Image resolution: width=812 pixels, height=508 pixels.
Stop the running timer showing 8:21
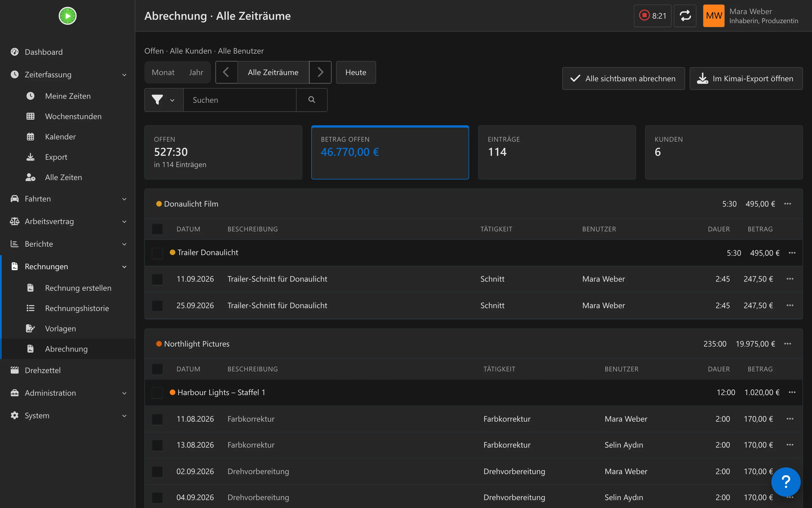tap(652, 16)
